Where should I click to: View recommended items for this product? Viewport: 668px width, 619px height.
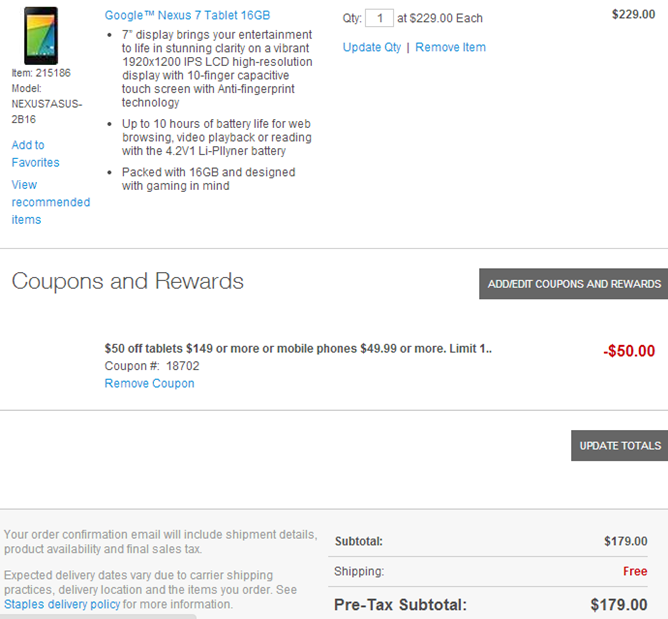51,202
